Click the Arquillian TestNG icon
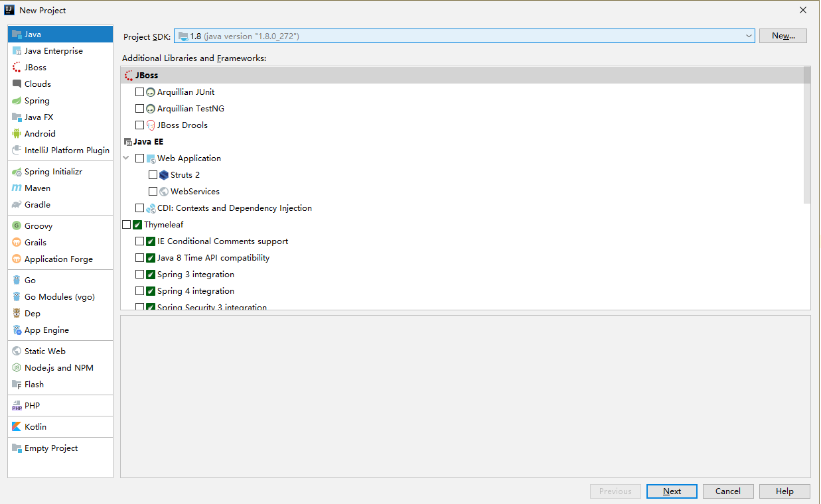821x504 pixels. pos(151,109)
